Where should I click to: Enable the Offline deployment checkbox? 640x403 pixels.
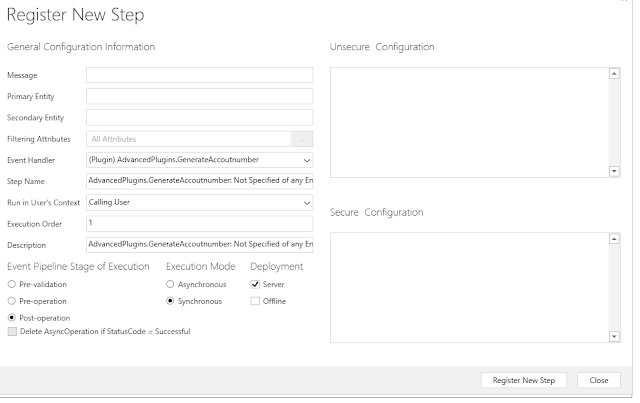click(x=255, y=300)
